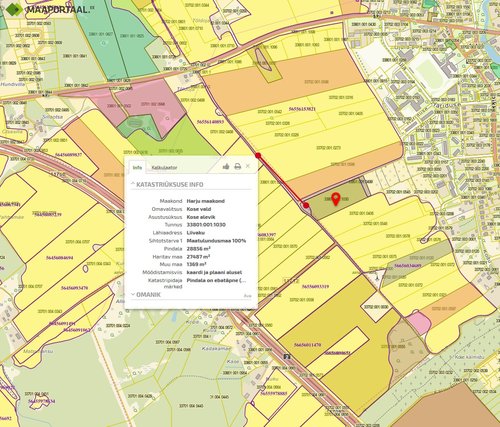Open the Kalkulaator tab
The height and width of the screenshot is (427, 500).
click(164, 168)
